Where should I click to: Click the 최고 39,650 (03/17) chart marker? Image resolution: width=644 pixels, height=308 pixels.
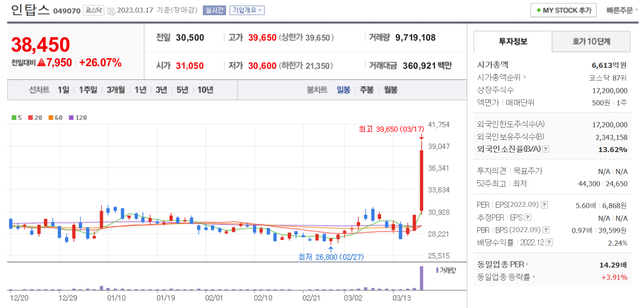click(391, 129)
